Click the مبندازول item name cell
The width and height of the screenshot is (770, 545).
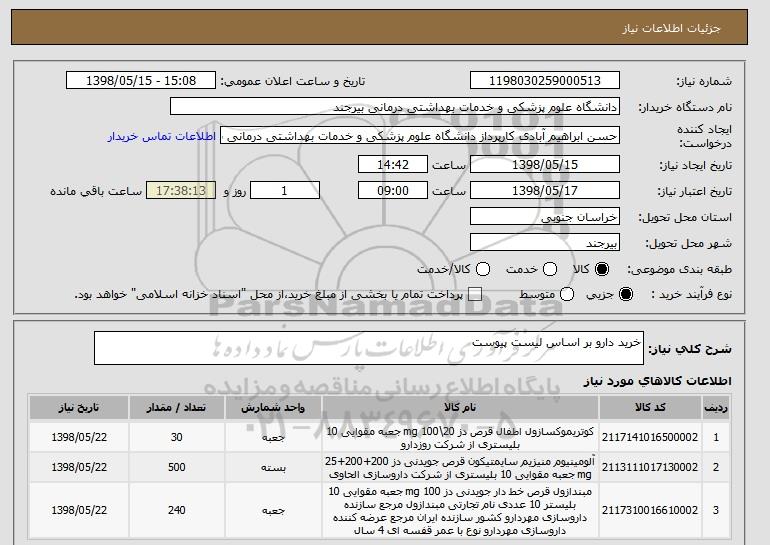pos(460,511)
